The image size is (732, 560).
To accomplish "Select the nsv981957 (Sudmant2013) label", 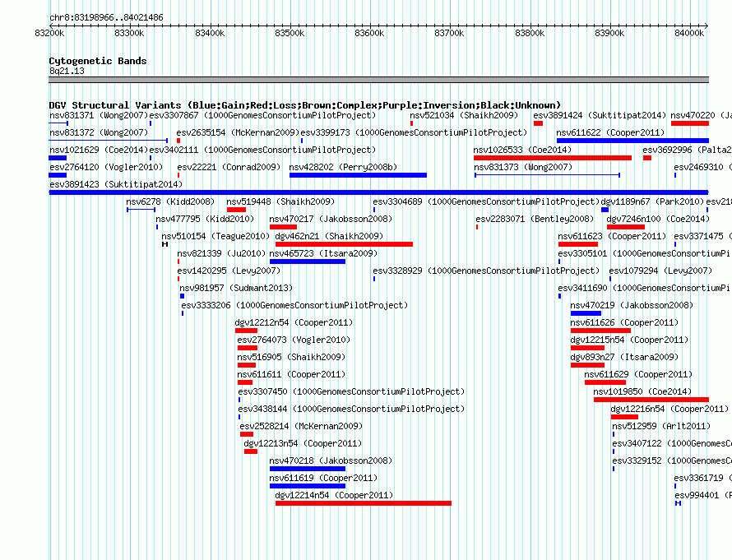I will (x=236, y=288).
